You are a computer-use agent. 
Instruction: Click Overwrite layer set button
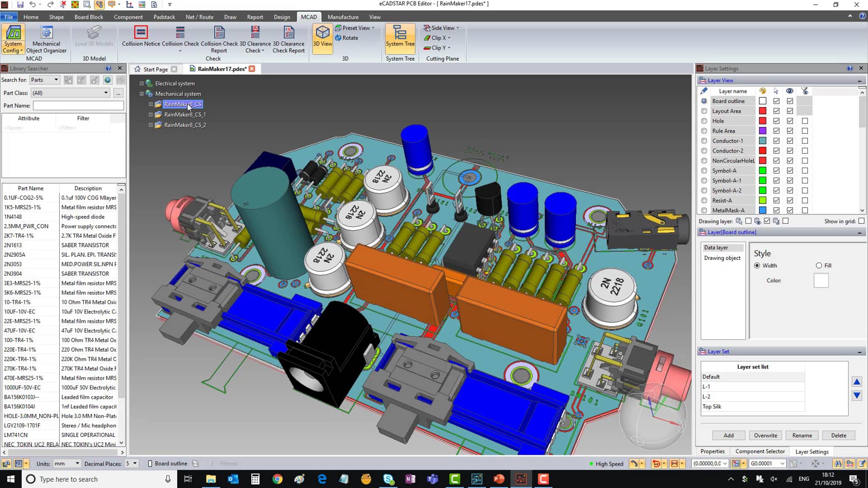[765, 435]
